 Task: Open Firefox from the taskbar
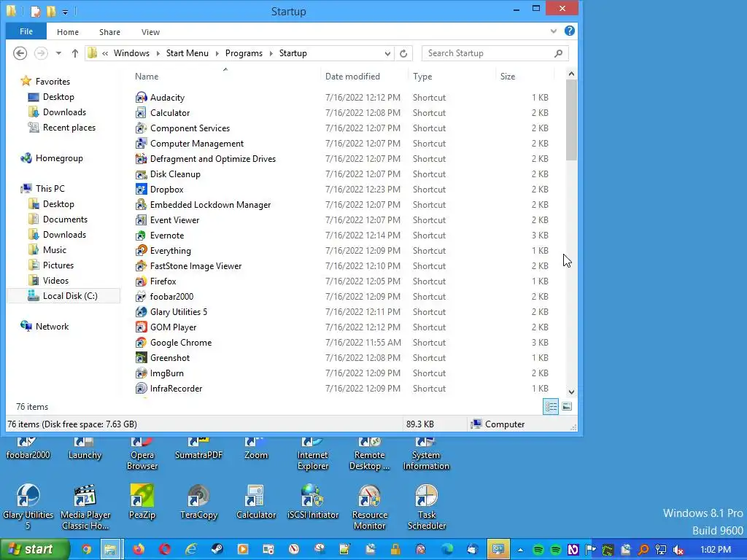click(x=139, y=550)
